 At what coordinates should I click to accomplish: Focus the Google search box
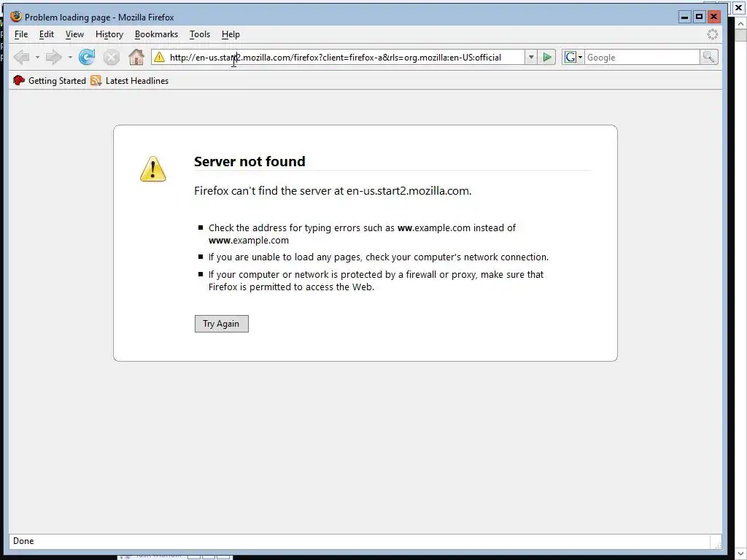pos(642,57)
